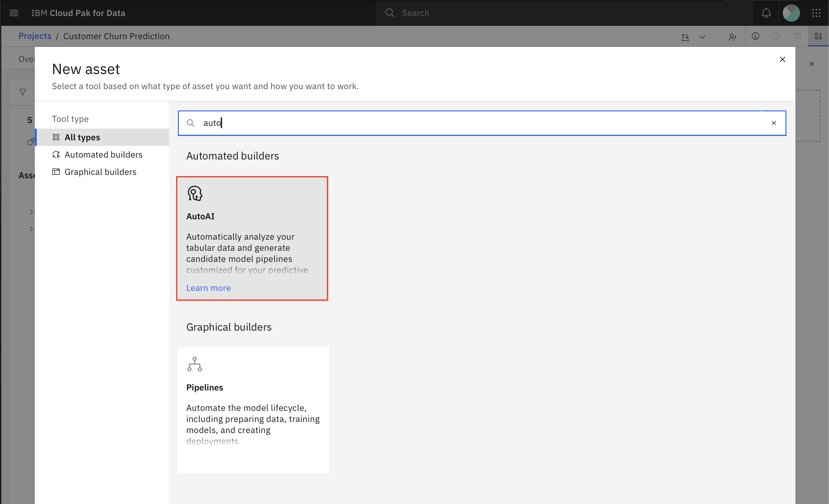Click the Automated builders sidebar icon
The image size is (829, 504).
(56, 154)
